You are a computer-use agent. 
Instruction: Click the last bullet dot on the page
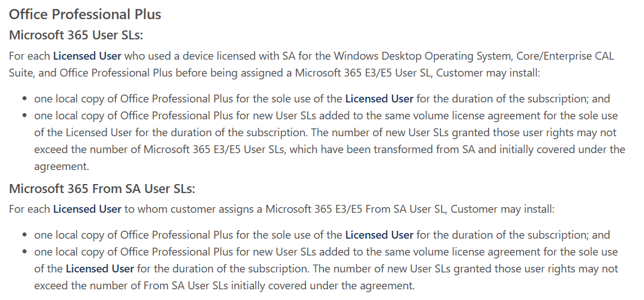(25, 252)
